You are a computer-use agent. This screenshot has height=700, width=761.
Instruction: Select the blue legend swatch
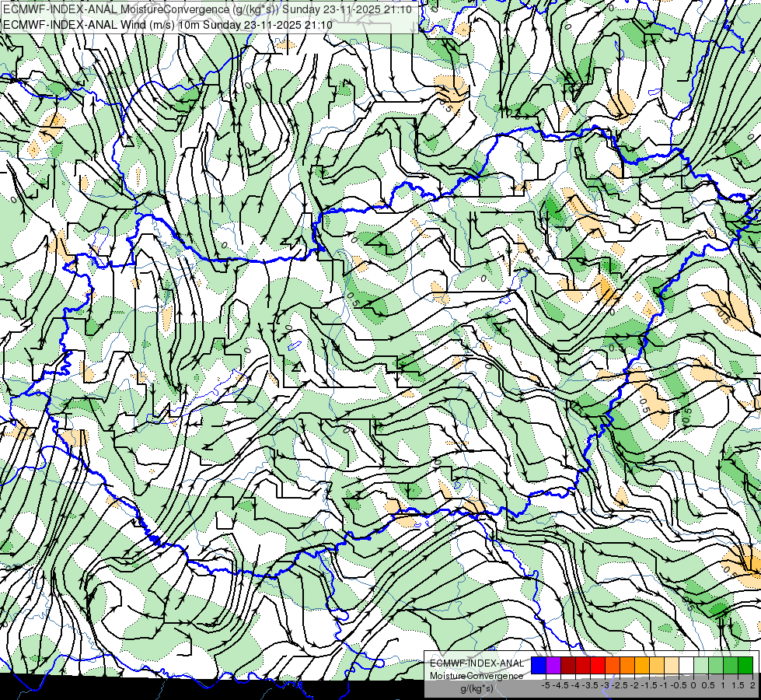tap(539, 666)
